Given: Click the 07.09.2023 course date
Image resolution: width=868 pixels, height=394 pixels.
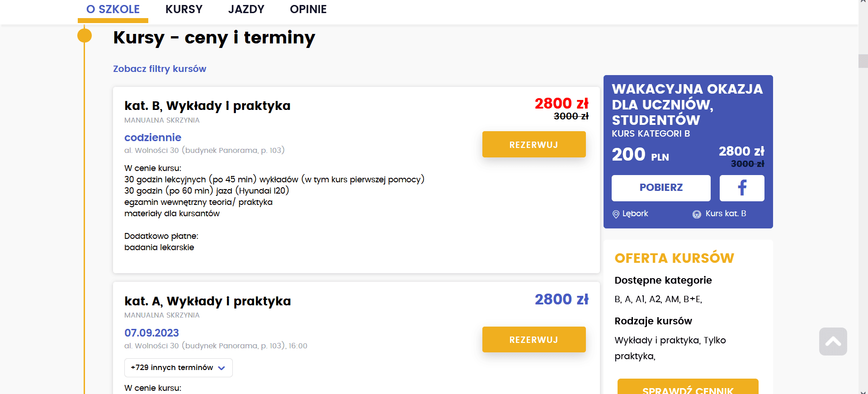Looking at the screenshot, I should 151,333.
